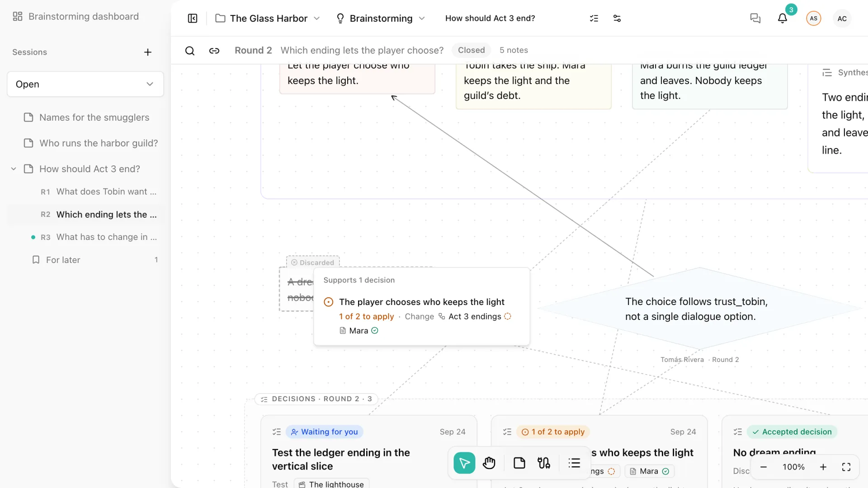The image size is (868, 488).
Task: Click the Sep 24 date on the Waiting for you card
Action: pos(453,432)
